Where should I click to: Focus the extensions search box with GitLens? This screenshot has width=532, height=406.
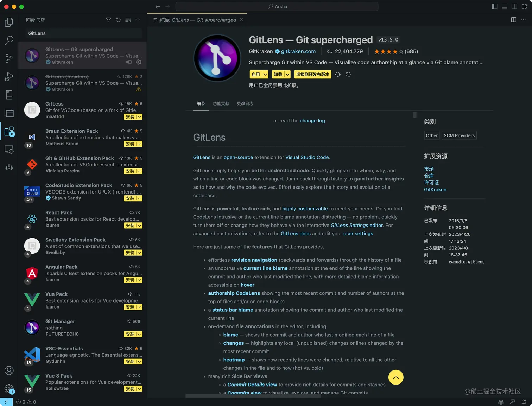83,33
